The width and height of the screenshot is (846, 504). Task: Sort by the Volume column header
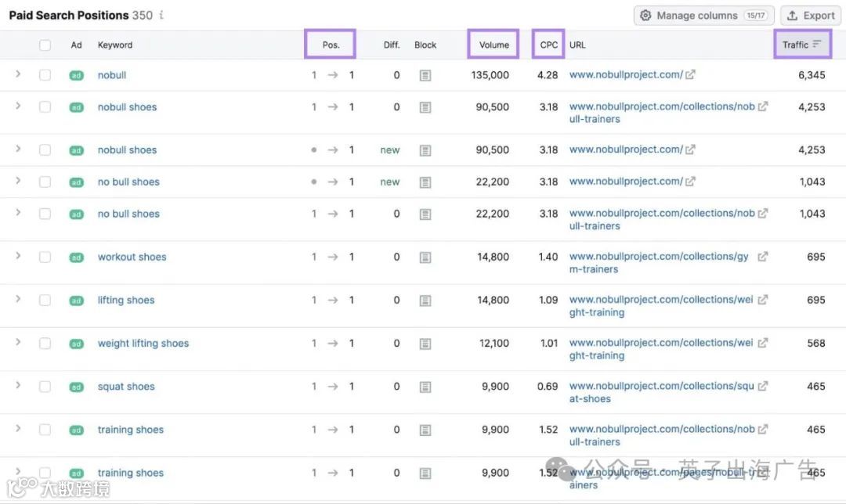(x=494, y=45)
